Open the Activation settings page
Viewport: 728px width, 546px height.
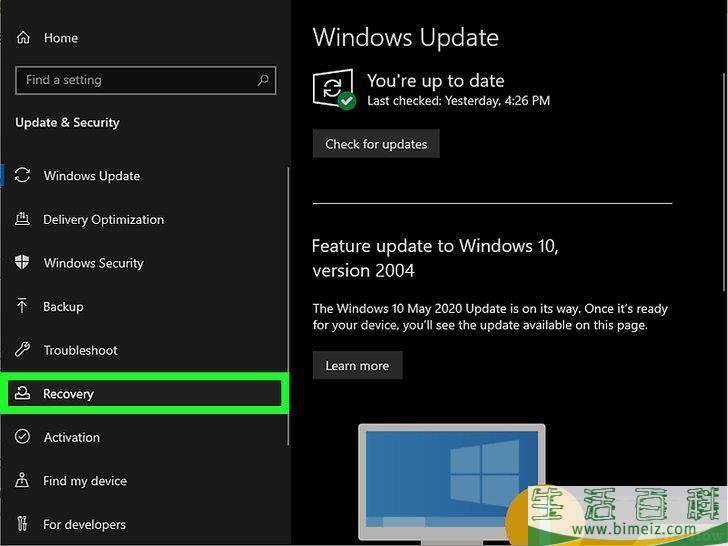click(x=71, y=437)
